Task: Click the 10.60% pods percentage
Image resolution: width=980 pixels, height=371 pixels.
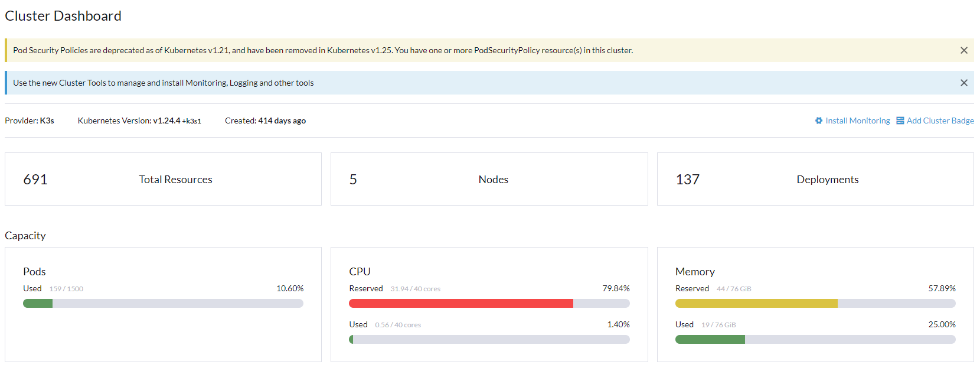Action: point(290,288)
